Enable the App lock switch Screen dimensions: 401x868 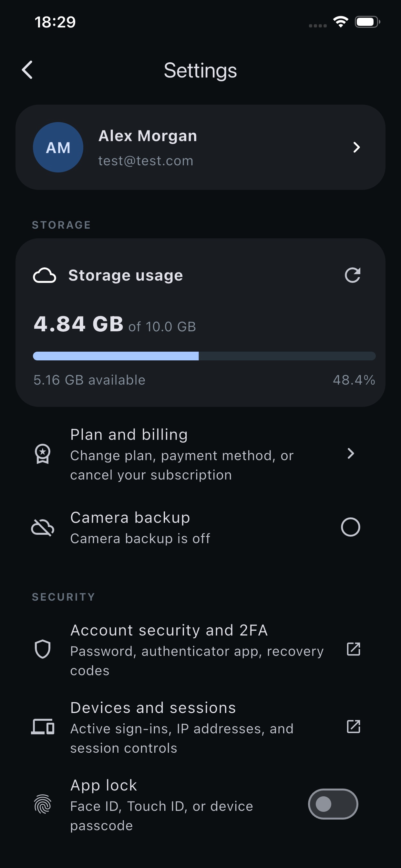[333, 804]
